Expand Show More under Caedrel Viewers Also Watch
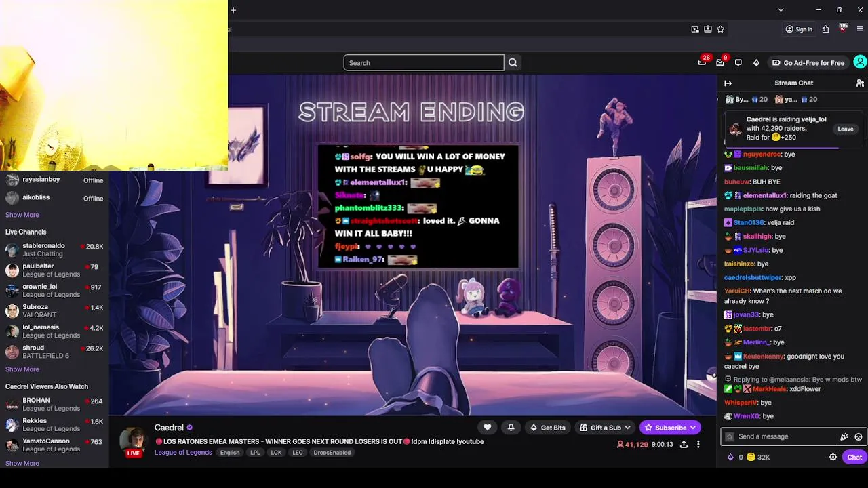868x488 pixels. click(22, 464)
